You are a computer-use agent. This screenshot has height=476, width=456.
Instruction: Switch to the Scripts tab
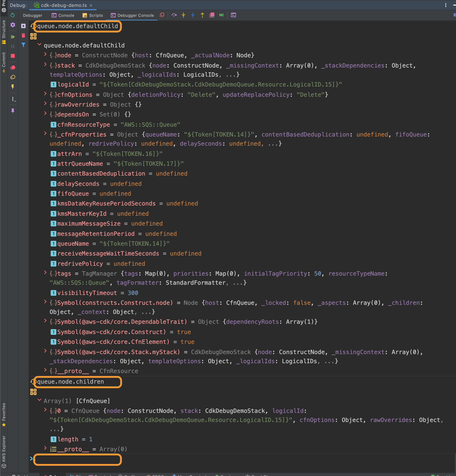(93, 15)
